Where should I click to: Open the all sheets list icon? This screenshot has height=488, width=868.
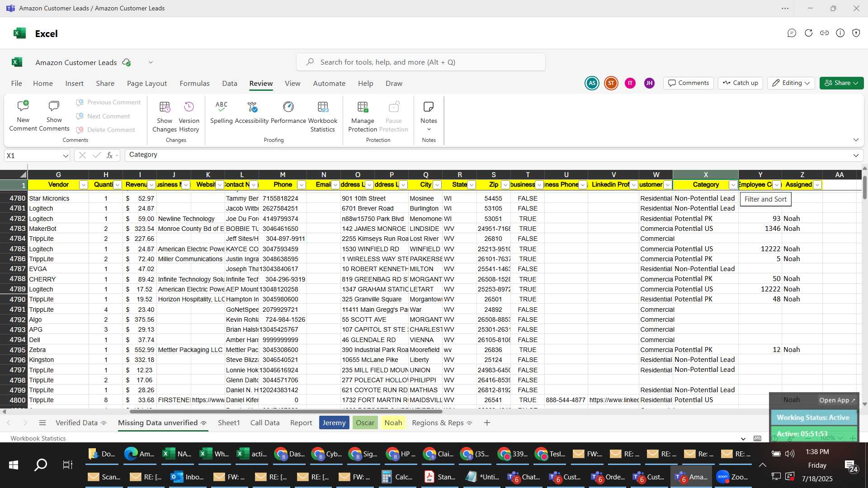(x=42, y=423)
